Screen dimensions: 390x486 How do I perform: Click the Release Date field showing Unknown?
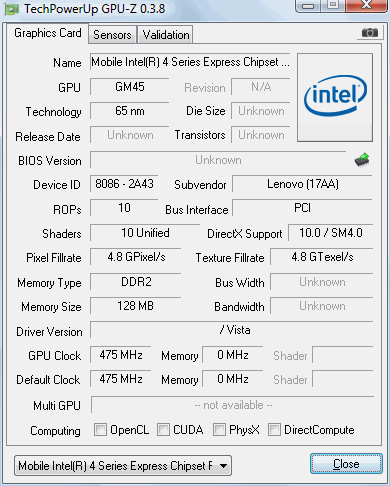point(130,135)
